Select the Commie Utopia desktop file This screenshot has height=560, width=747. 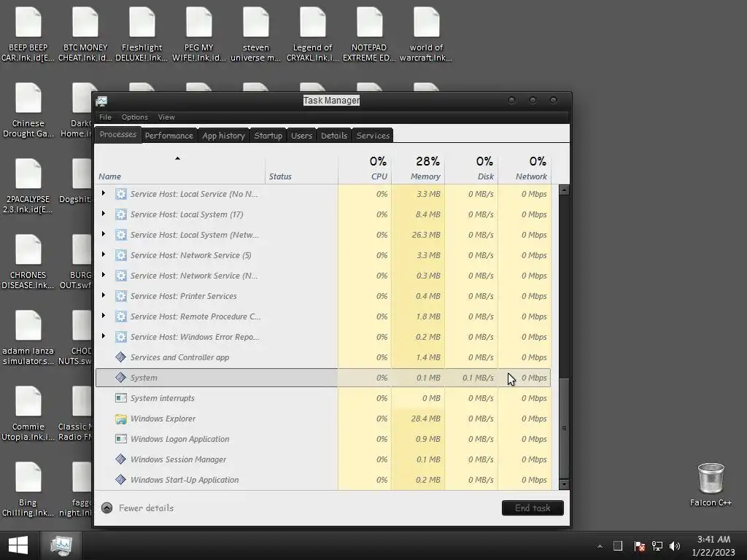click(28, 414)
